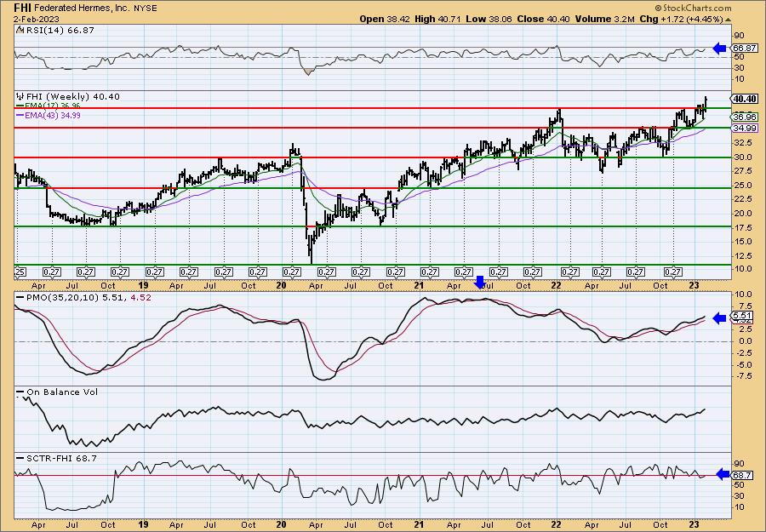Click the Open 38.42 value in the header
This screenshot has width=766, height=532.
pyautogui.click(x=385, y=19)
